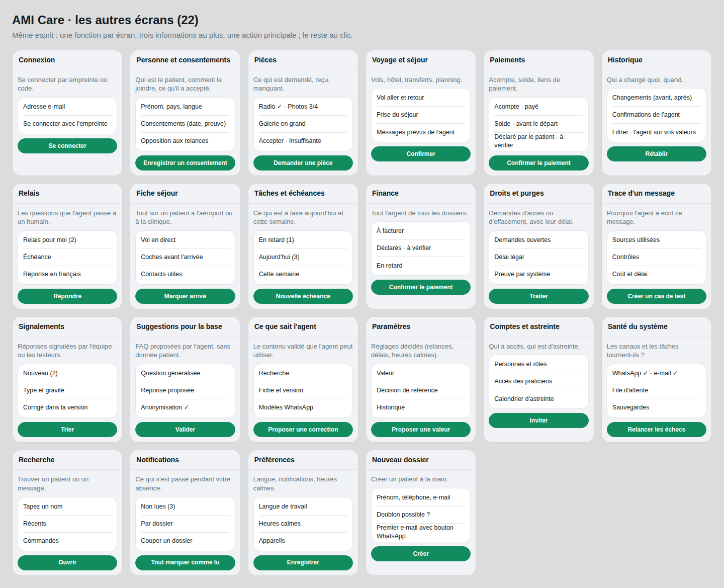724x588 pixels.
Task: Click the Trier button in Signalements
Action: pos(67,430)
